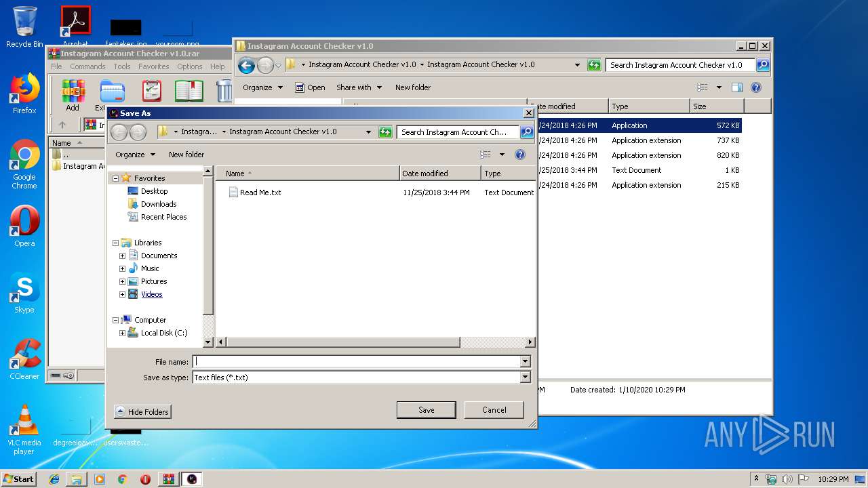Open Share with dropdown in Explorer
Viewport: 868px width, 488px height.
[359, 87]
